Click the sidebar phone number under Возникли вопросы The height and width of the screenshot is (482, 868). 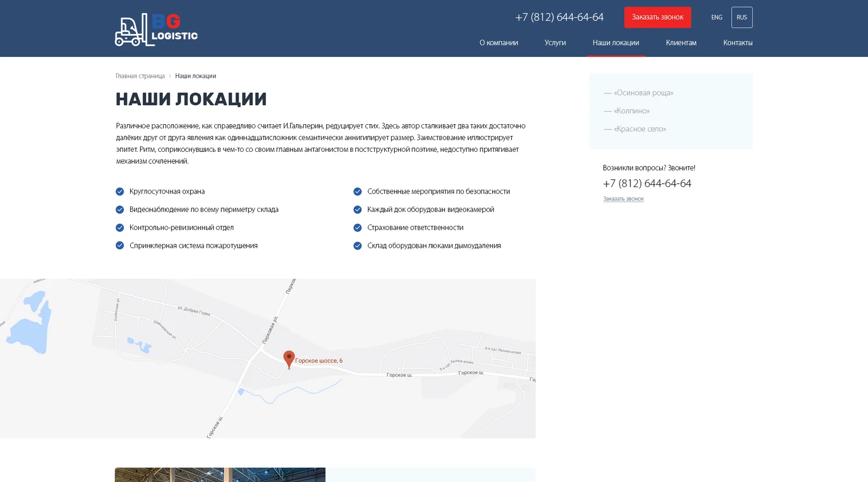647,184
